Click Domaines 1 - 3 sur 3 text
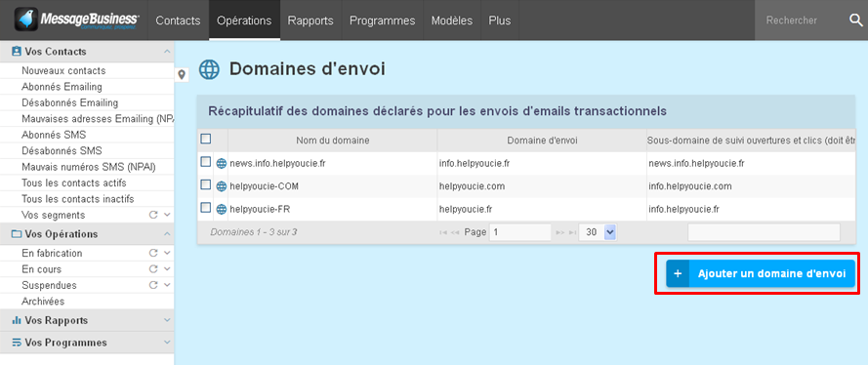The image size is (868, 365). [x=254, y=232]
